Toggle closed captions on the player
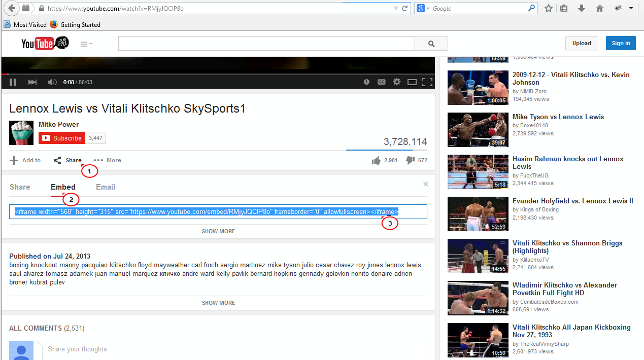 coord(381,82)
